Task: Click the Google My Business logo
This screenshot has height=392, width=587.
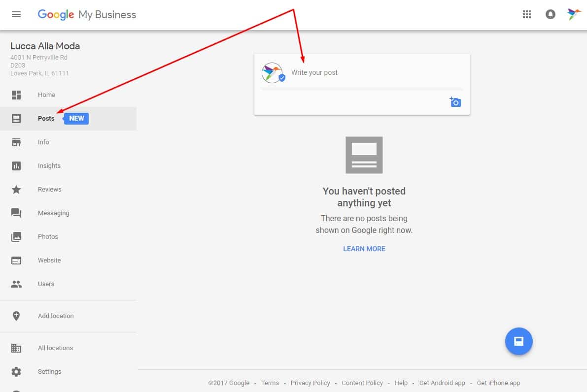Action: click(x=87, y=15)
